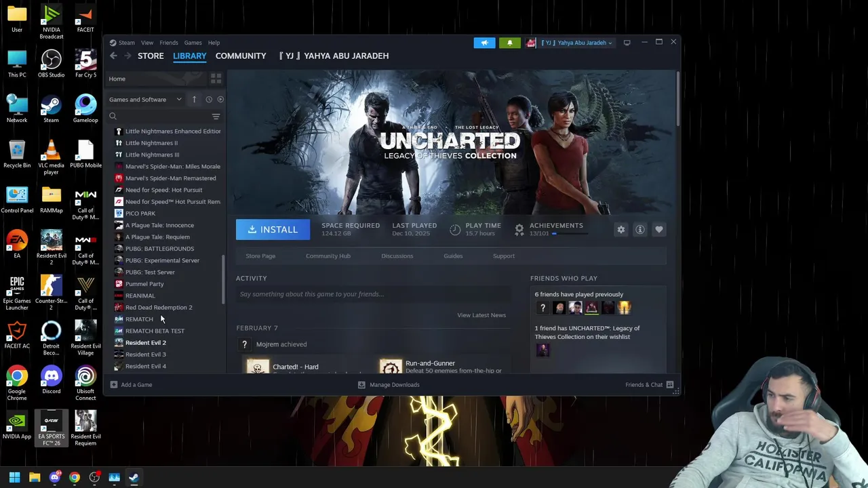Toggle recent activity clock filter
Image resolution: width=868 pixels, height=488 pixels.
209,100
